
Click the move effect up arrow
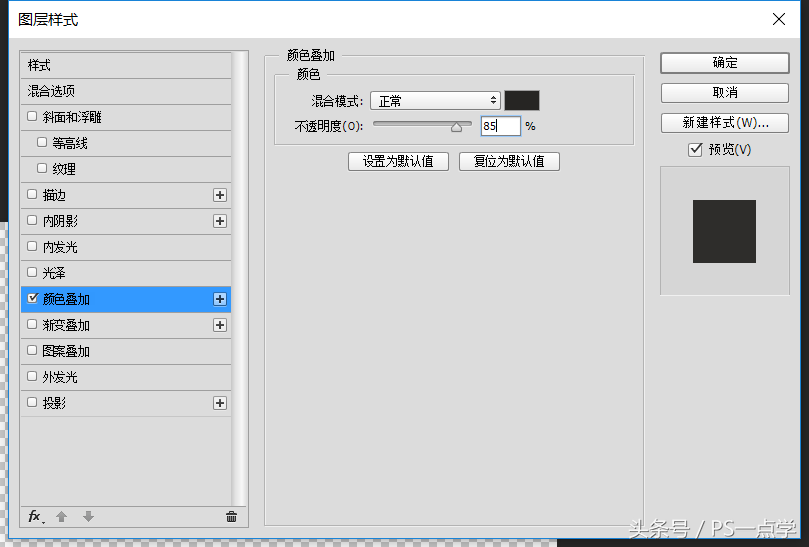tap(61, 517)
